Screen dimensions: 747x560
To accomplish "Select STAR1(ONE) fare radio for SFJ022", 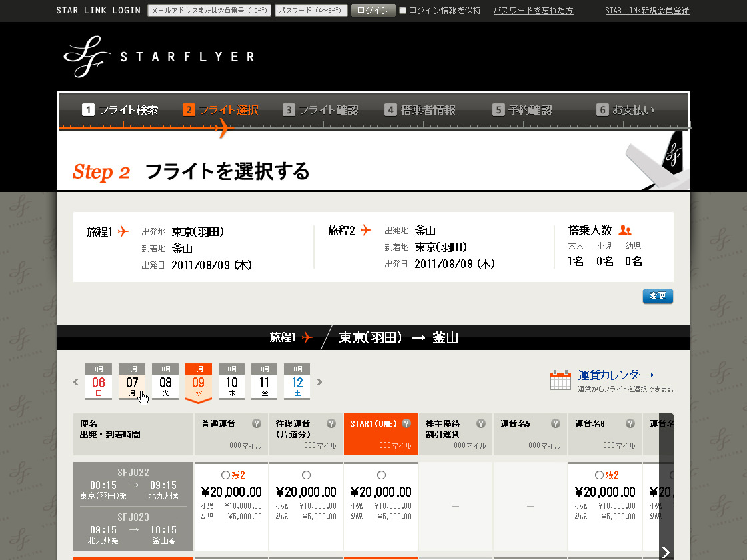I will (381, 475).
